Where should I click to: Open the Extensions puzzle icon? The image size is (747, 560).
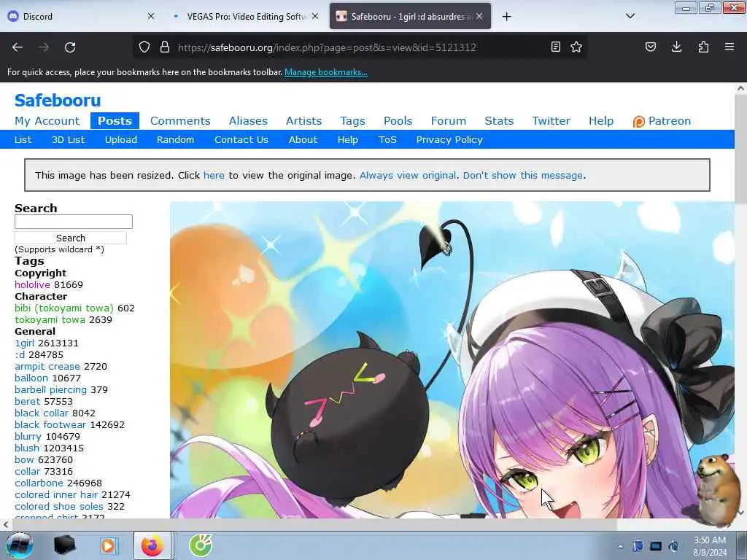(703, 47)
